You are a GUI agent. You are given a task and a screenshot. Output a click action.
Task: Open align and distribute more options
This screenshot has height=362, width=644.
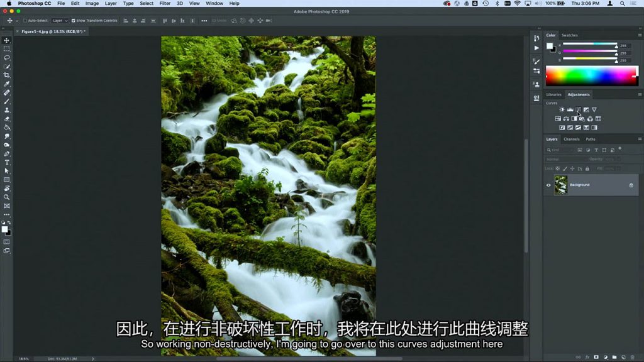(204, 21)
